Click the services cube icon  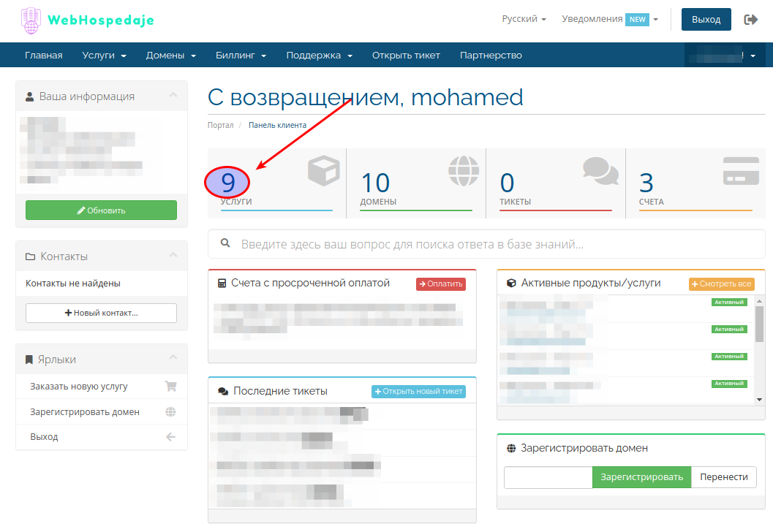(x=324, y=170)
